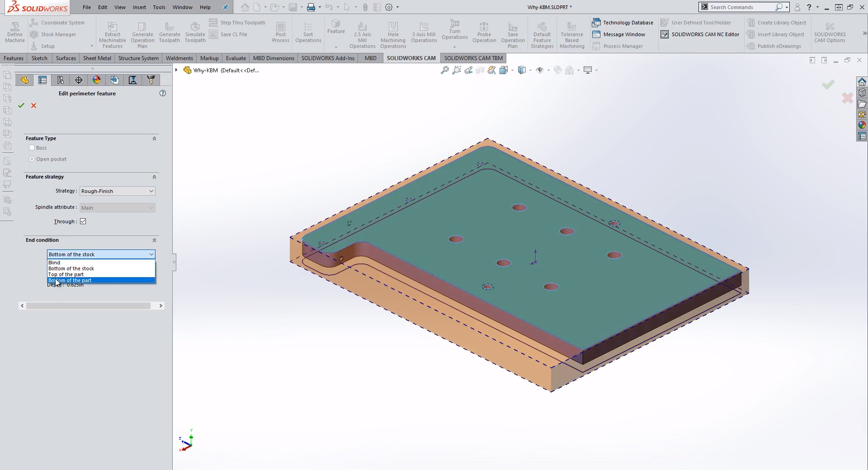The image size is (868, 470).
Task: Click 3 Axis Mill Operations
Action: click(x=424, y=33)
